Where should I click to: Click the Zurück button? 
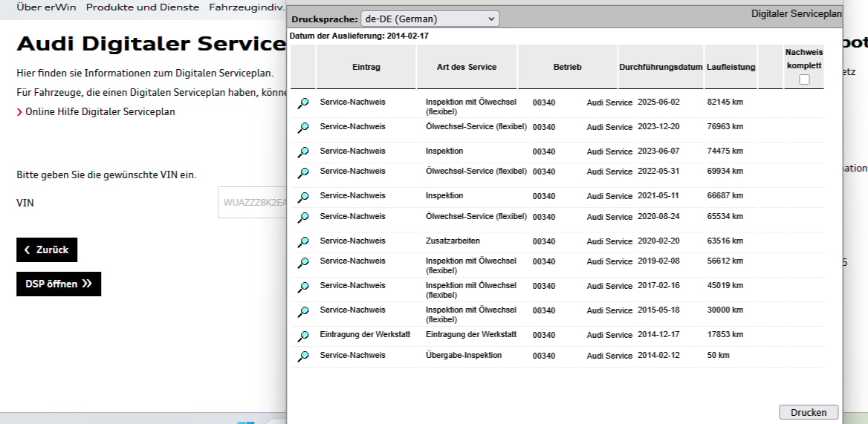[47, 249]
